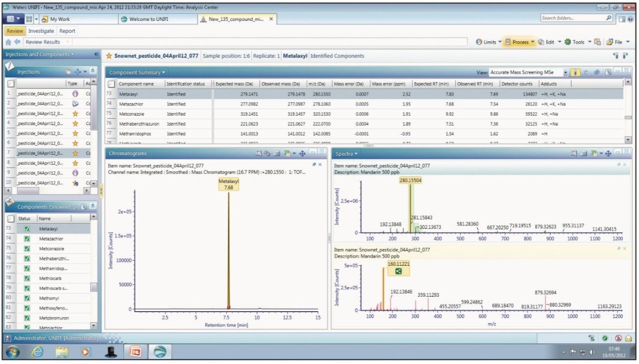
Task: Click the 280.15504 peak label in spectrum
Action: pos(410,181)
